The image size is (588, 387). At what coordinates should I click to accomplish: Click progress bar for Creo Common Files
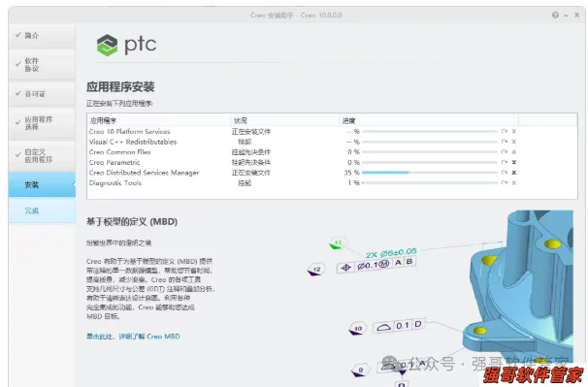click(430, 152)
